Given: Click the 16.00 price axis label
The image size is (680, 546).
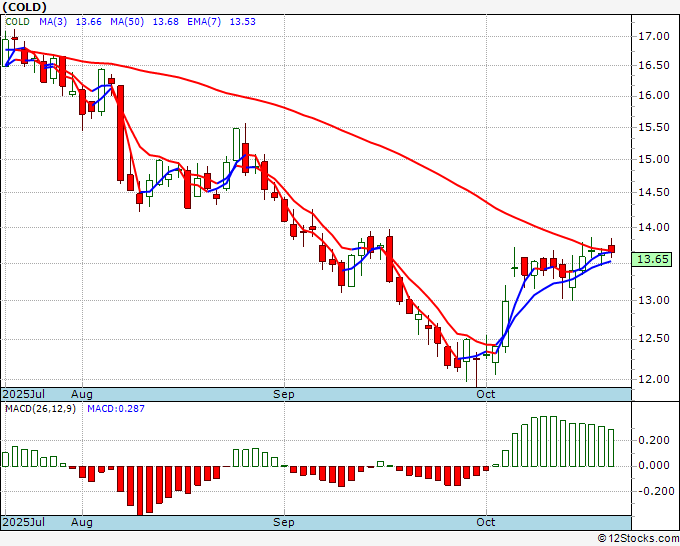Looking at the screenshot, I should point(654,96).
